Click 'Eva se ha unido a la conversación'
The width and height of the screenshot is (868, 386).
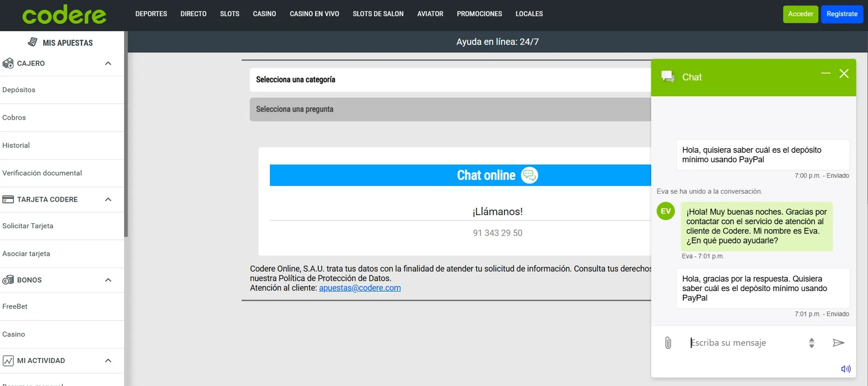tap(709, 192)
